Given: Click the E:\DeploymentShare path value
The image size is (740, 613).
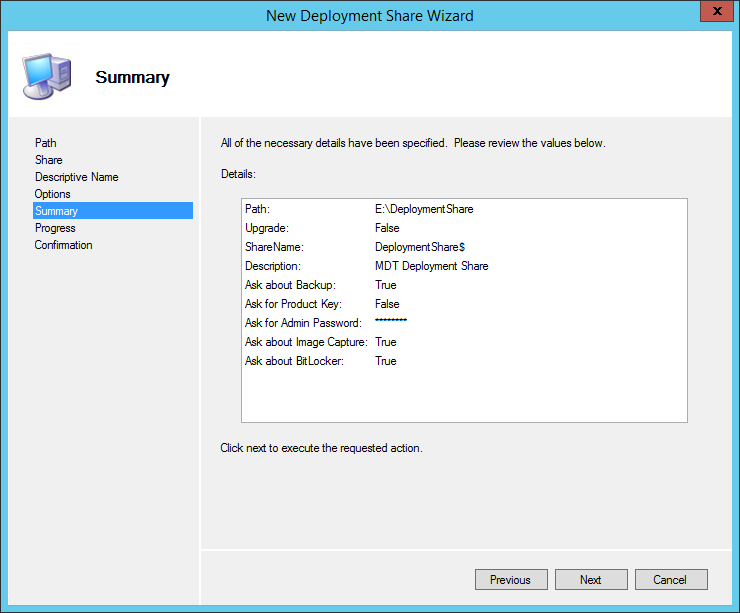Looking at the screenshot, I should click(424, 209).
